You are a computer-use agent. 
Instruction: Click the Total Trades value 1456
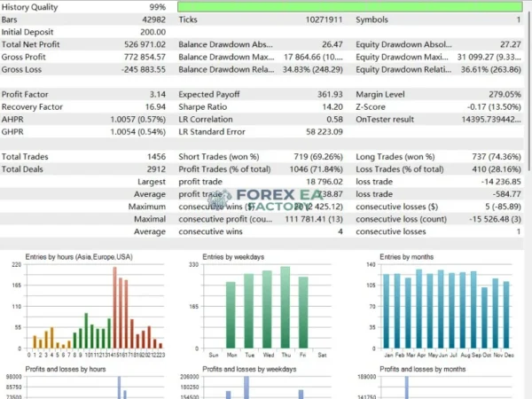[x=156, y=157]
